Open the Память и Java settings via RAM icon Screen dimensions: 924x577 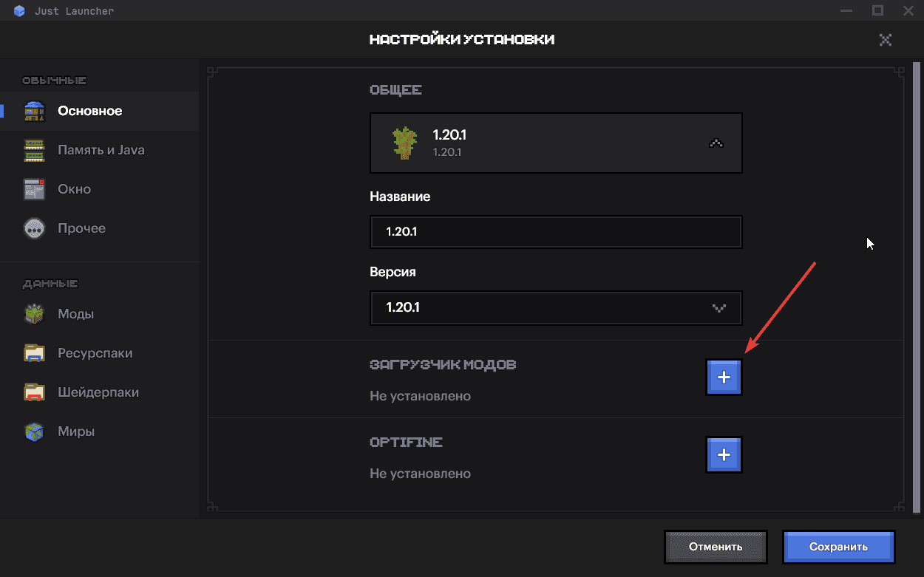click(x=34, y=150)
